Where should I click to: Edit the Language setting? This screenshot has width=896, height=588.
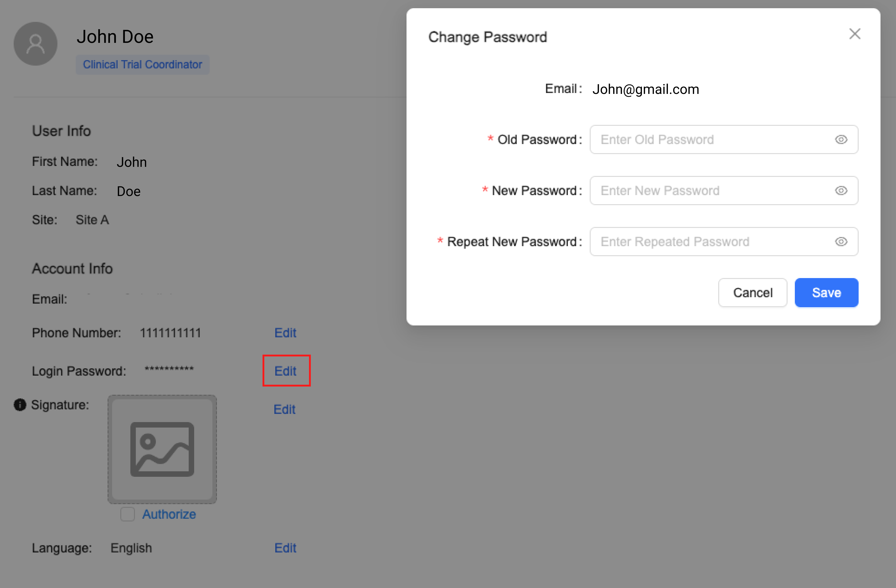[285, 548]
